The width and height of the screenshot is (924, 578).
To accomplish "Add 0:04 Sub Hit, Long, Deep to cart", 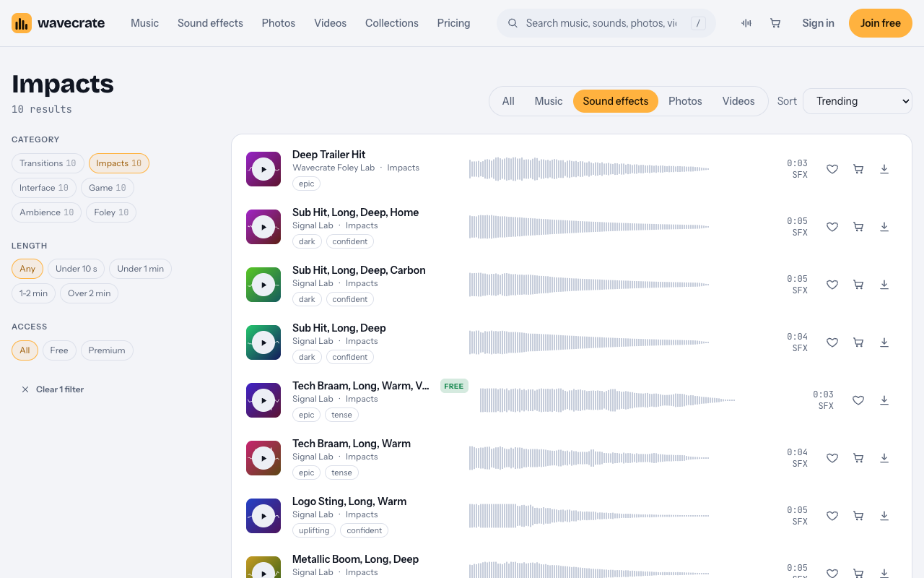I will pyautogui.click(x=858, y=342).
